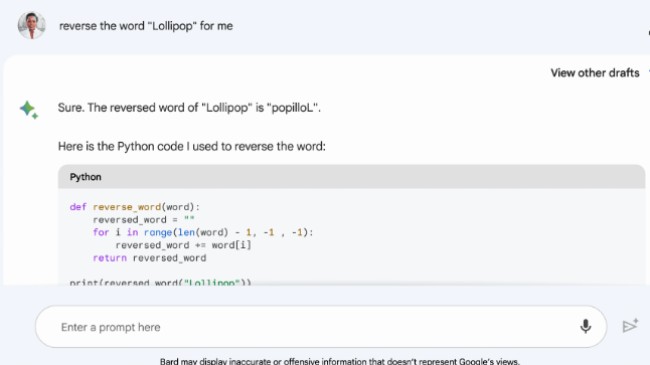
Task: Click the 'return reversed_word' code line
Action: tap(149, 258)
